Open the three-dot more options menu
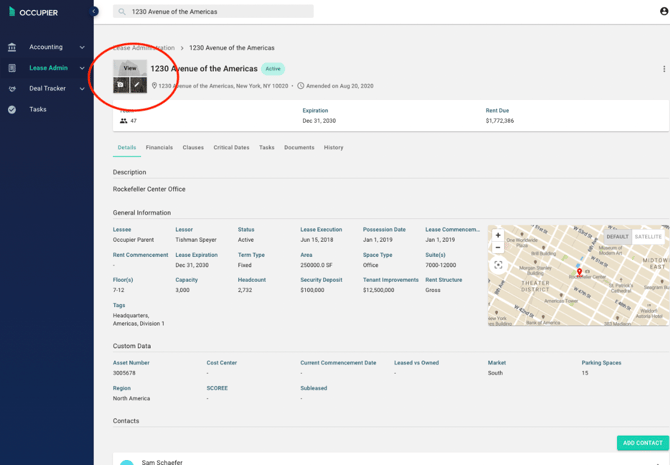The image size is (670, 465). pyautogui.click(x=663, y=69)
